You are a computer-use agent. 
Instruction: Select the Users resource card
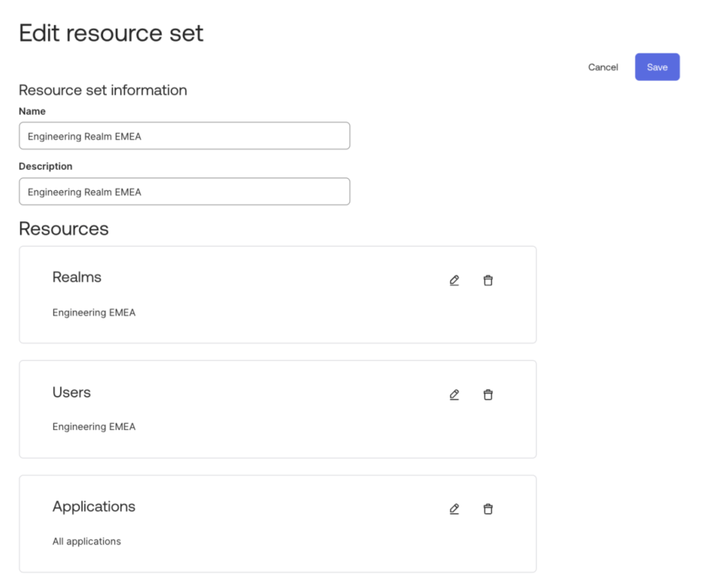(278, 409)
